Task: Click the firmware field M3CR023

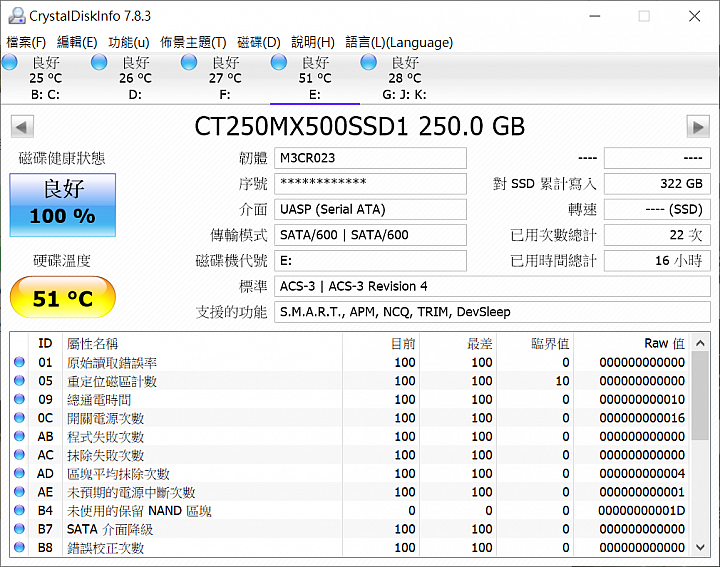Action: (x=371, y=158)
